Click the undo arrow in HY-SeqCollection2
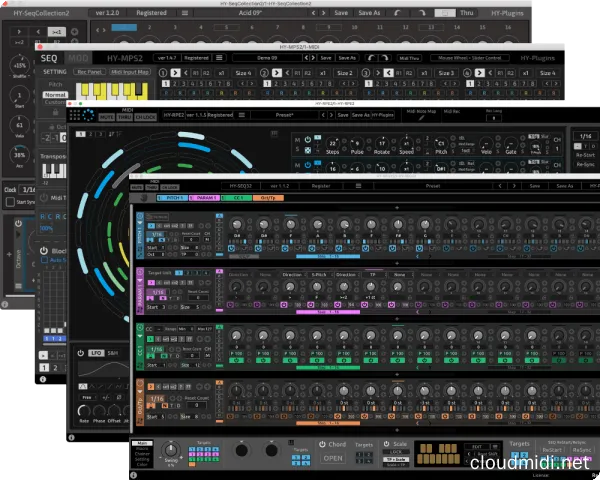Screen dimensions: 600x480 click(x=398, y=13)
